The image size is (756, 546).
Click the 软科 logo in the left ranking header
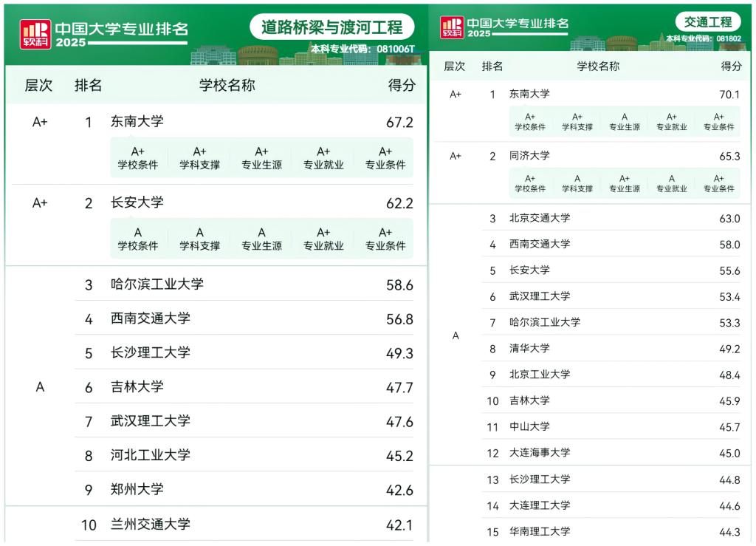click(35, 34)
